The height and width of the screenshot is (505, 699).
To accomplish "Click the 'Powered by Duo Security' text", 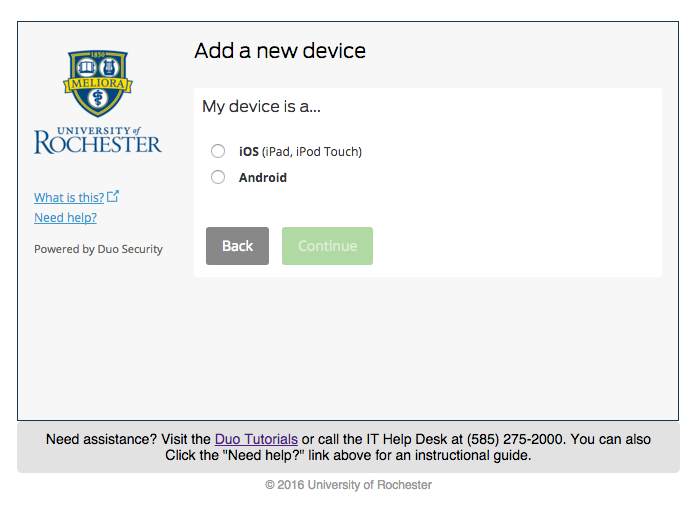I will coord(99,249).
